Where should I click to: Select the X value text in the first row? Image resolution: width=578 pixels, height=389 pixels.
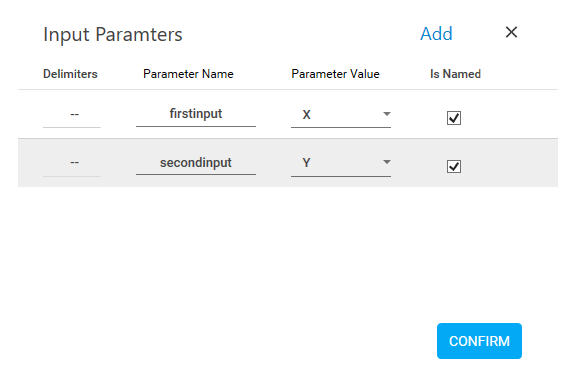point(306,115)
